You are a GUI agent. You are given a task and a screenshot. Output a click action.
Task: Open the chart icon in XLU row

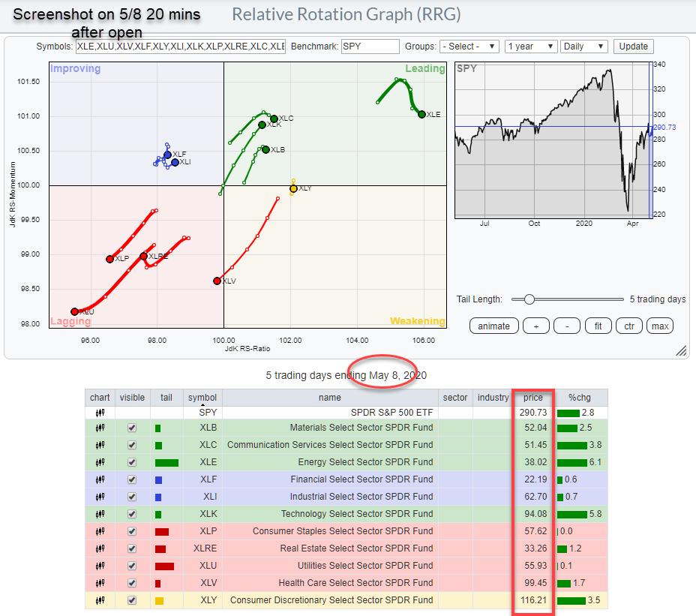tap(100, 566)
